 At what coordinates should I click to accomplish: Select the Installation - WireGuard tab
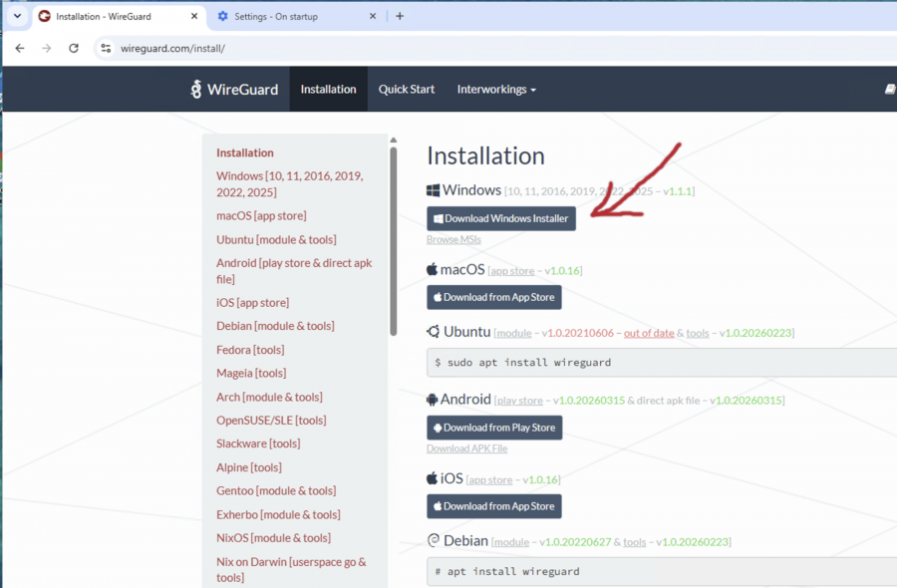119,17
